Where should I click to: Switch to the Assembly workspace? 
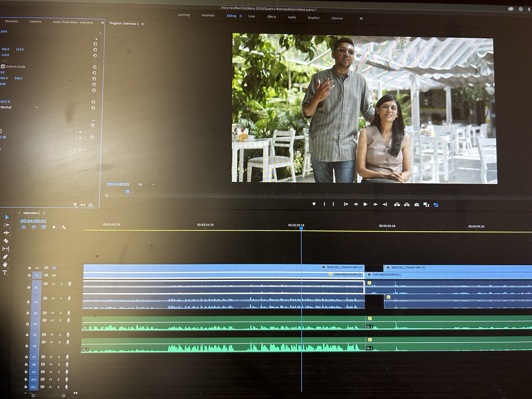point(208,15)
